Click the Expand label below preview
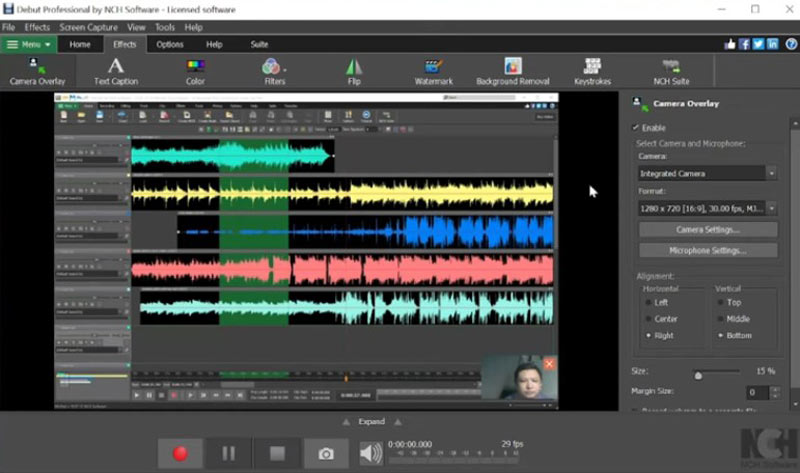 (x=371, y=421)
